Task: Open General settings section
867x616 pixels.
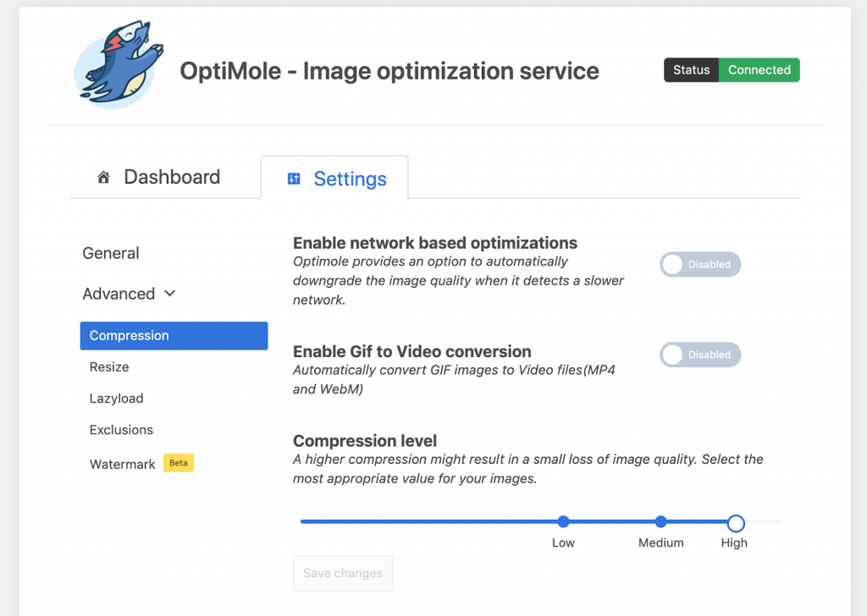Action: tap(111, 253)
